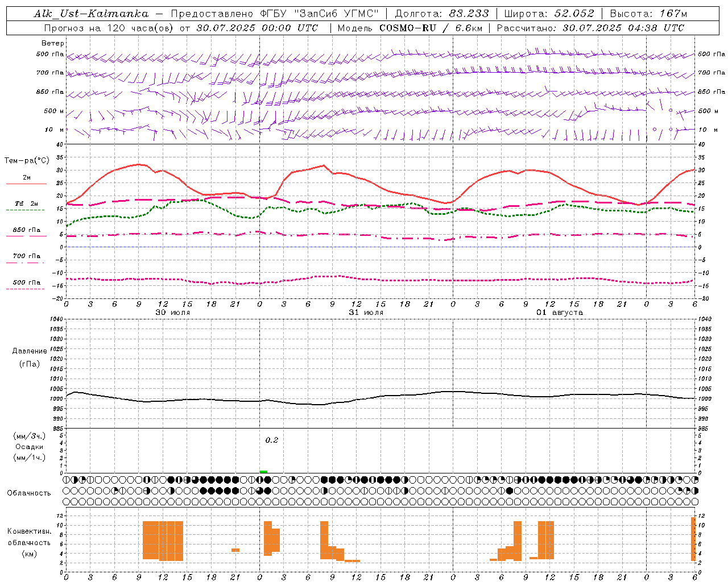The image size is (728, 582).
Task: Click the Тем-ра(°C) axis title
Action: pyautogui.click(x=27, y=161)
